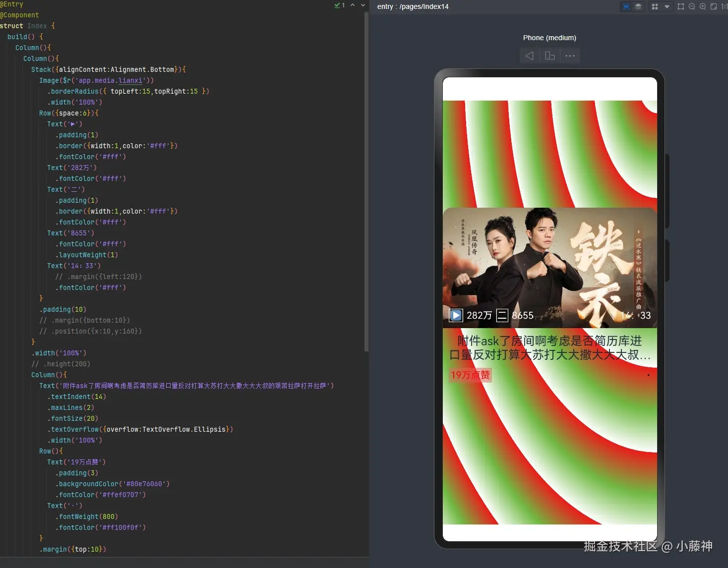Viewport: 728px width, 568px height.
Task: Reset previewer zoom to 1:1
Action: [724, 6]
